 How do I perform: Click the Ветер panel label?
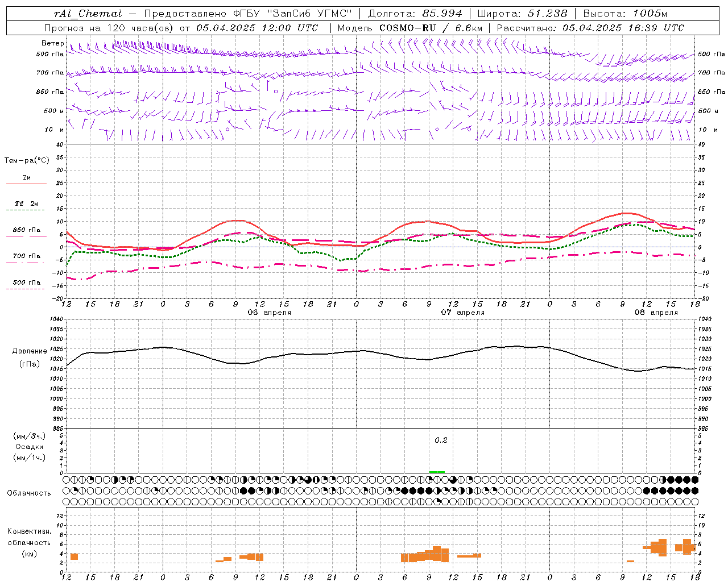[52, 43]
